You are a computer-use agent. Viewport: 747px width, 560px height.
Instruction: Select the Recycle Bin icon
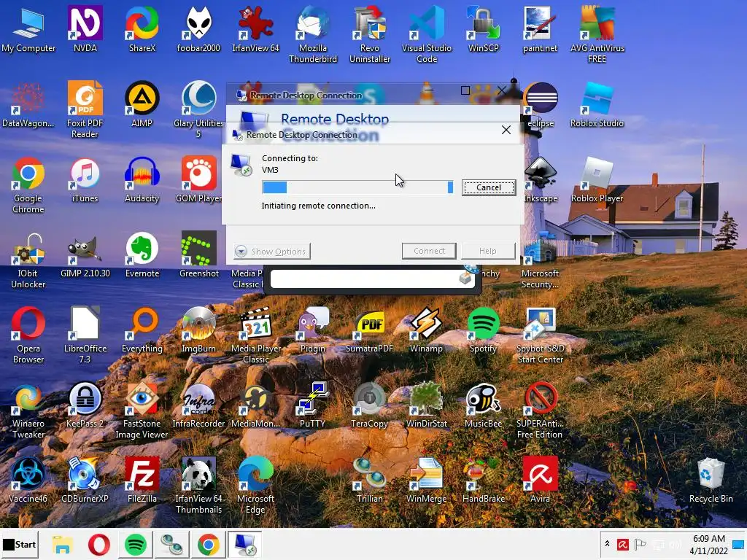coord(711,480)
